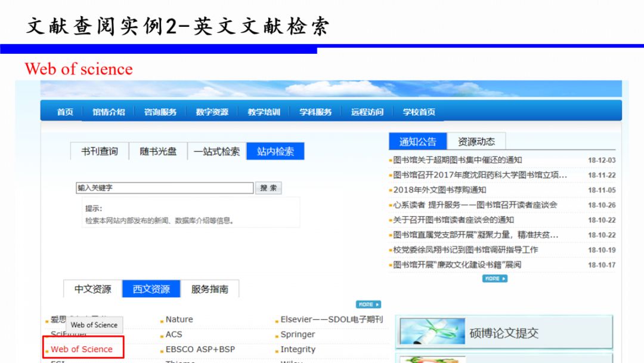Open notice 心系读者 提升服务 图书馆召开读者座谈会
The height and width of the screenshot is (363, 644).
475,205
